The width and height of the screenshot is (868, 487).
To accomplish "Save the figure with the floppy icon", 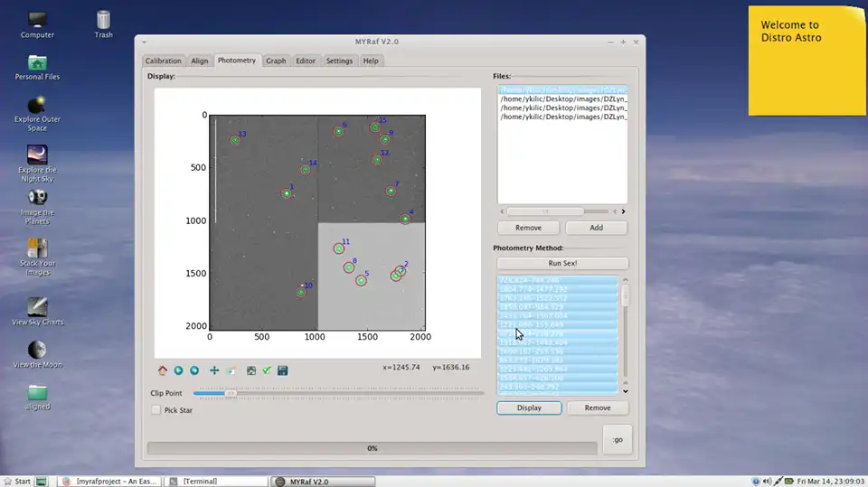I will (x=283, y=370).
